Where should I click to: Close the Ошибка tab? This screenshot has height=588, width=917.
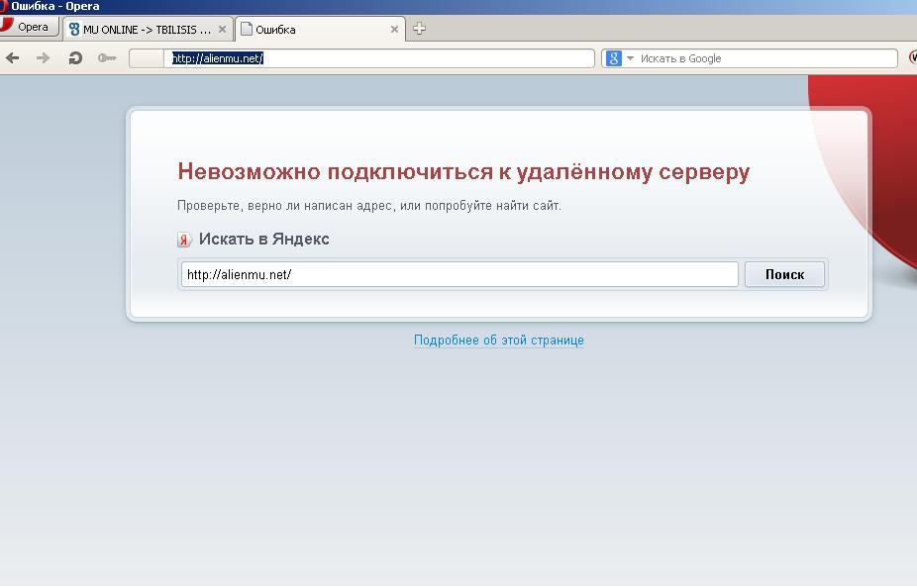click(x=394, y=30)
